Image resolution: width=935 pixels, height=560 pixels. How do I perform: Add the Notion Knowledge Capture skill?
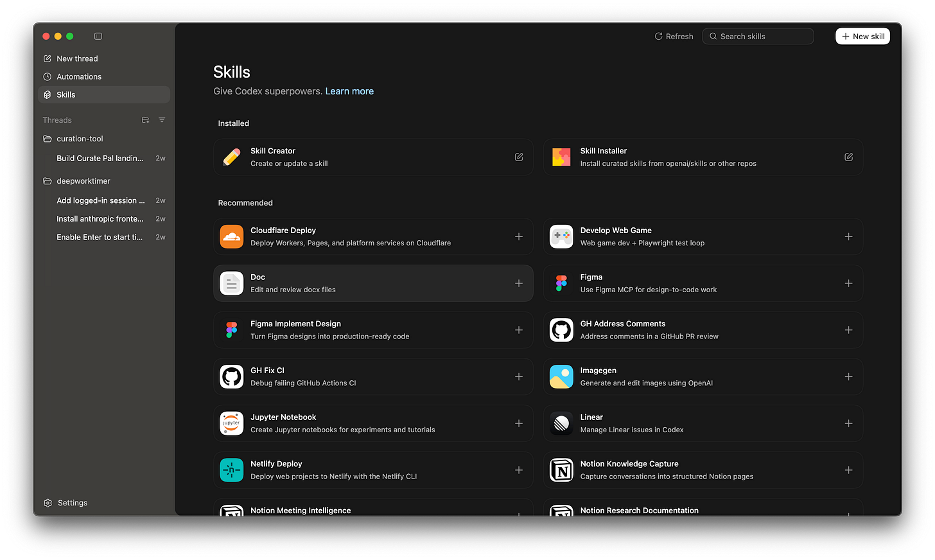[x=848, y=470]
